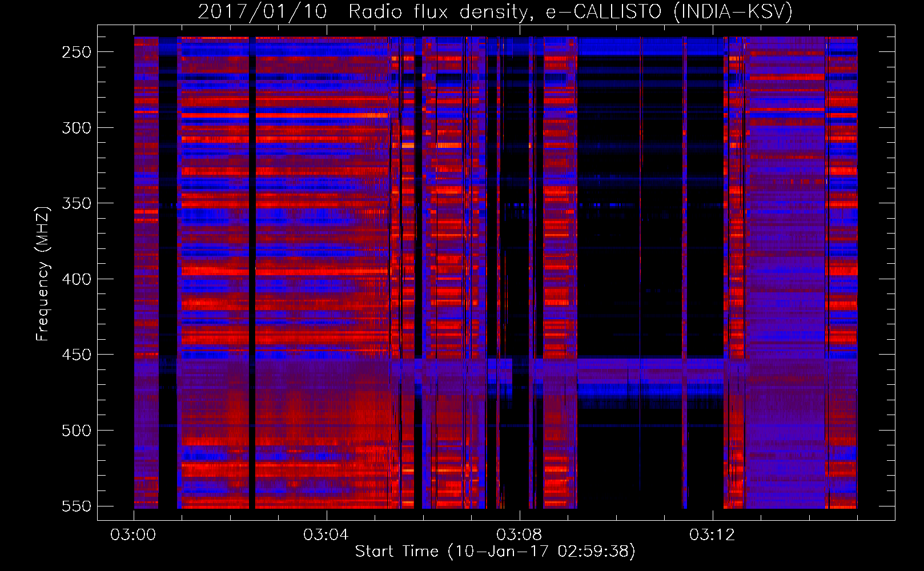Click the 03:04 time tick label
Viewport: 924px width, 571px height.
coord(326,535)
